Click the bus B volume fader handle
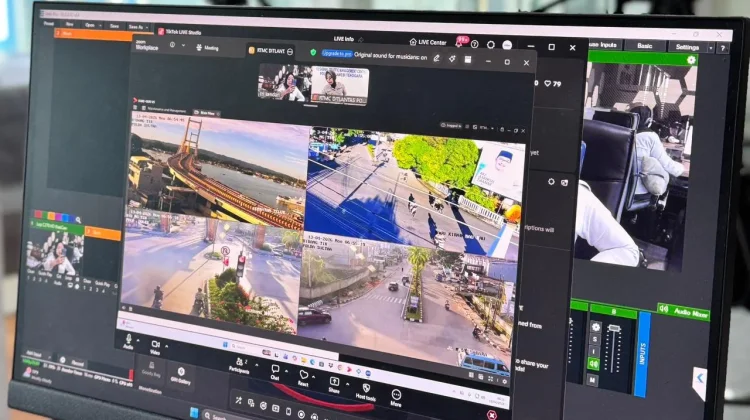 click(614, 328)
